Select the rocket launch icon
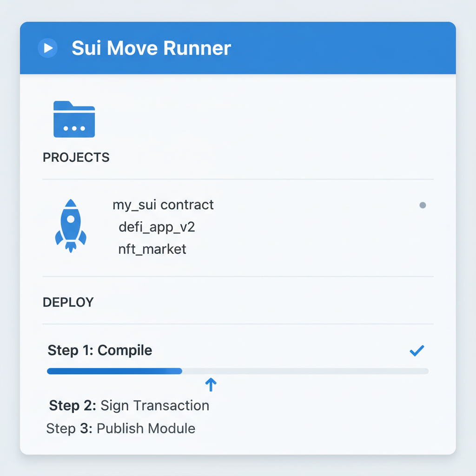The height and width of the screenshot is (476, 476). coord(71,225)
